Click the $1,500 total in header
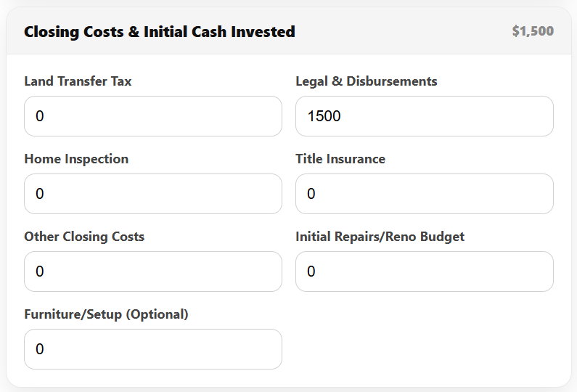The image size is (577, 392). 532,31
